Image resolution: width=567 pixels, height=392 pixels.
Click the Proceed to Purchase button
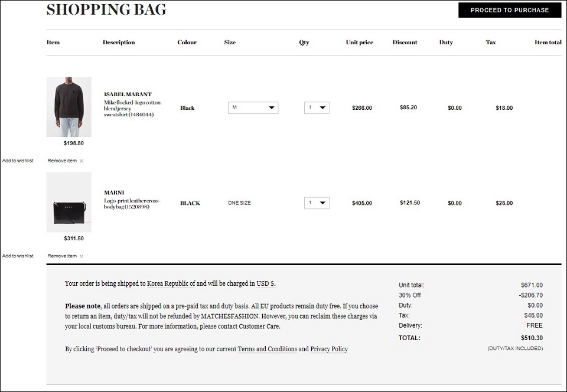pyautogui.click(x=510, y=10)
